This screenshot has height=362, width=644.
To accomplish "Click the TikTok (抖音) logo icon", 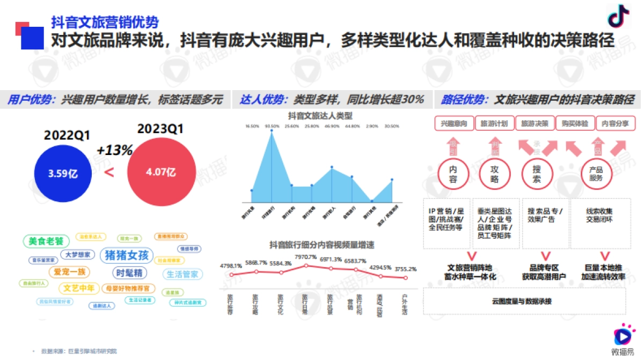I will pos(618,16).
